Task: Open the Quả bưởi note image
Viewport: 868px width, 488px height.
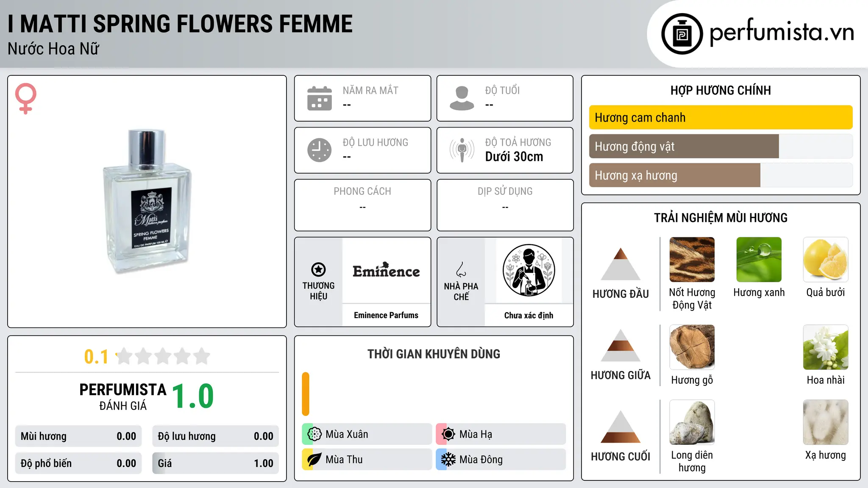Action: 826,260
